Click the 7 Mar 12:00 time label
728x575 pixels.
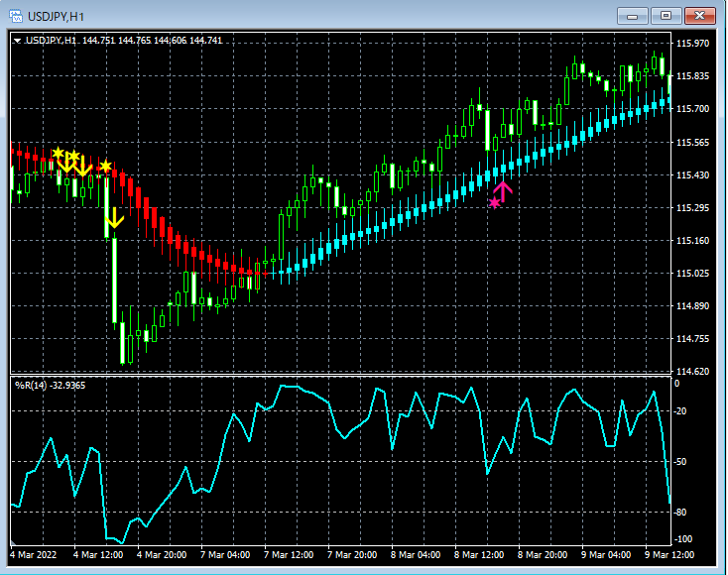(289, 555)
